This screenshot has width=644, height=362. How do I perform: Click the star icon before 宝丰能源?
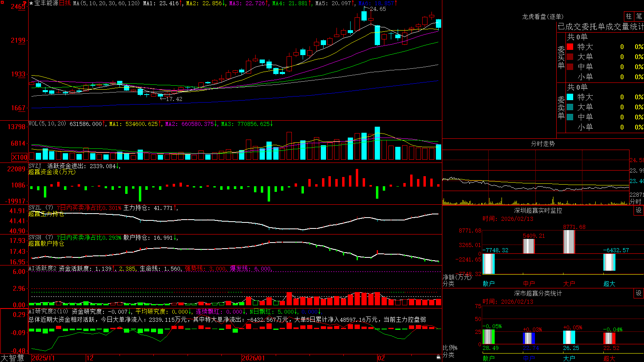click(31, 3)
